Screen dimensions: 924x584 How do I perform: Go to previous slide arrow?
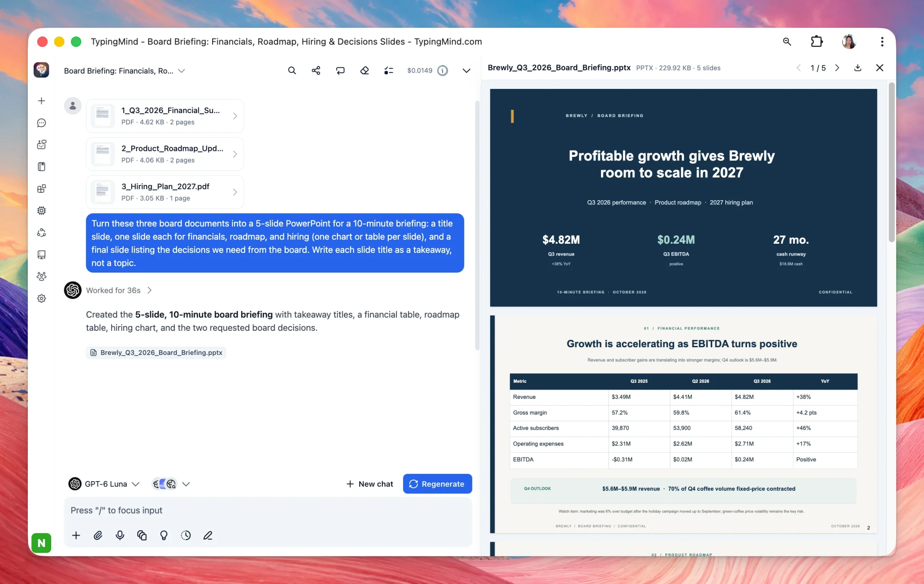click(x=798, y=68)
